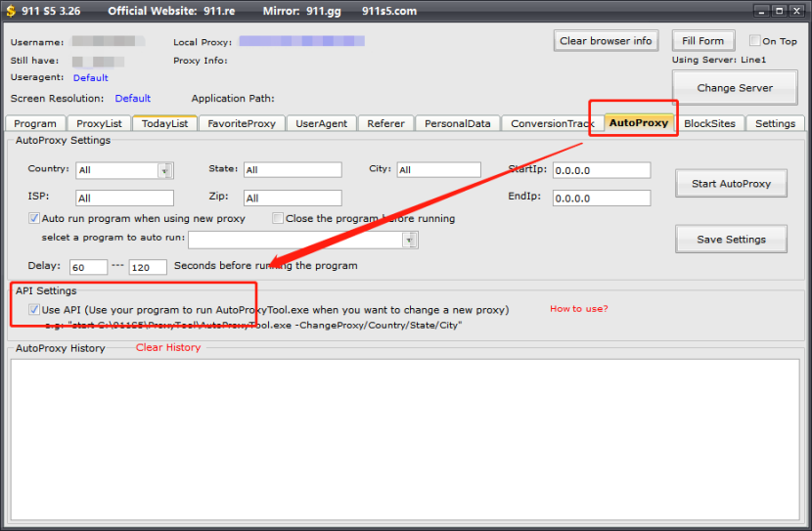Check Close the program before running
The image size is (812, 531).
click(x=278, y=218)
